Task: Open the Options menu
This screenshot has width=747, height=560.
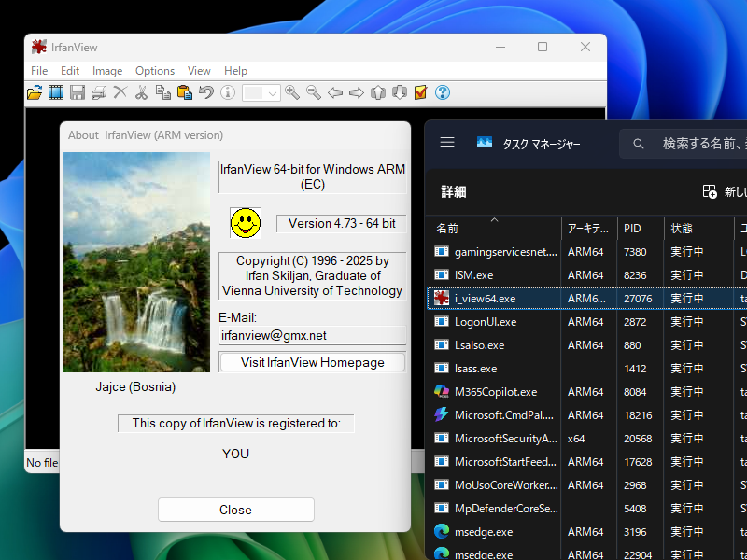Action: pos(154,70)
